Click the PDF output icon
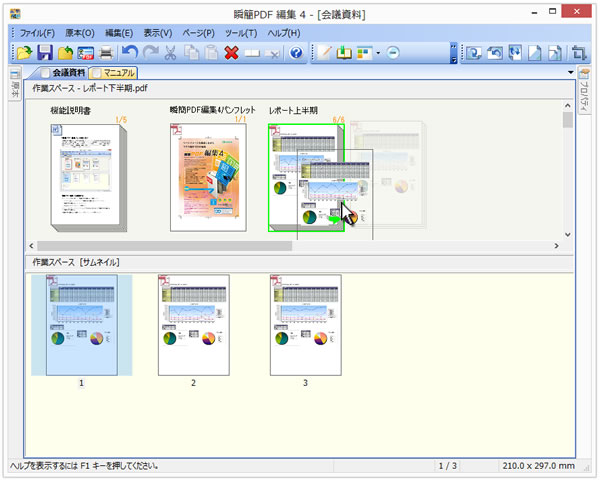This screenshot has height=481, width=600. (86, 53)
